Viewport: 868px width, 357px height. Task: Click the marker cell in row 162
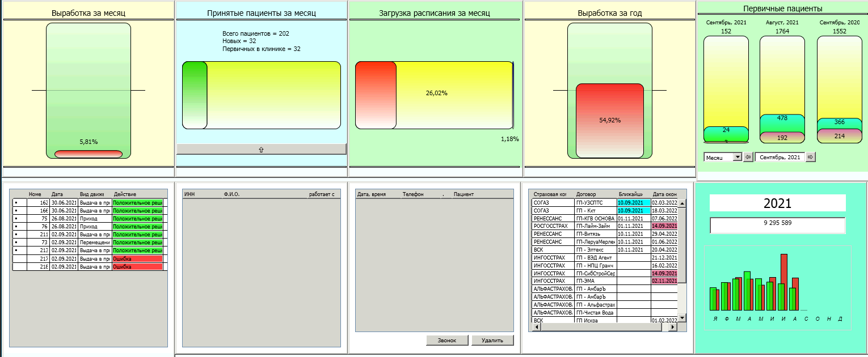17,202
